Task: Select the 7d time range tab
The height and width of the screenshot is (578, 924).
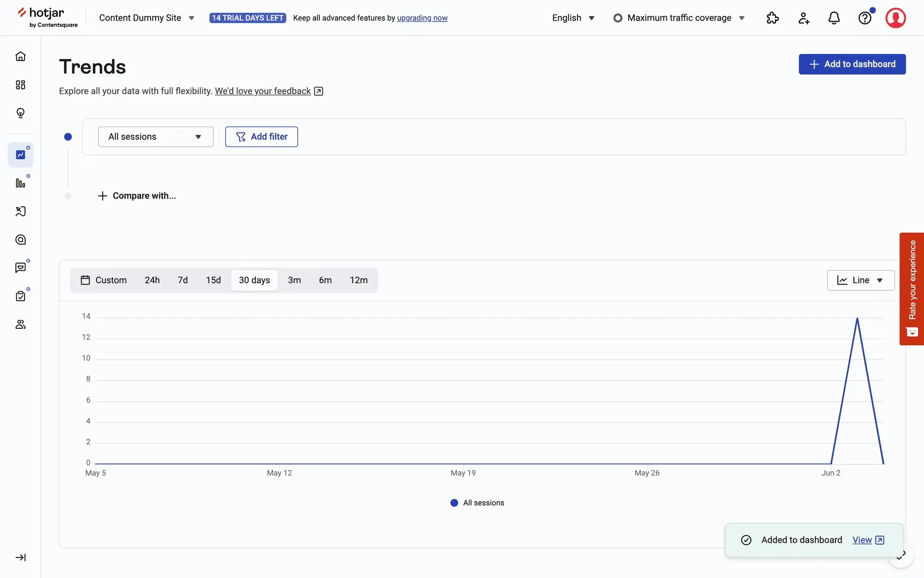Action: (x=182, y=280)
